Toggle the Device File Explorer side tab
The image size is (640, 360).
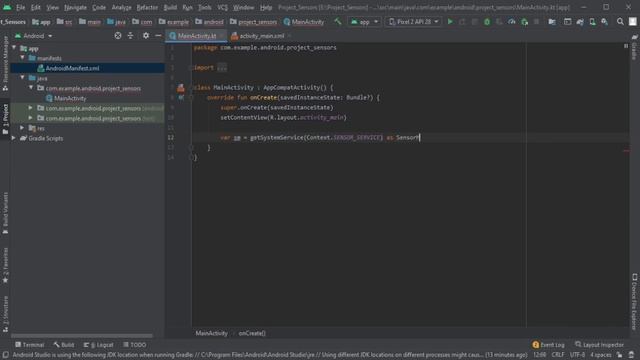pyautogui.click(x=635, y=301)
